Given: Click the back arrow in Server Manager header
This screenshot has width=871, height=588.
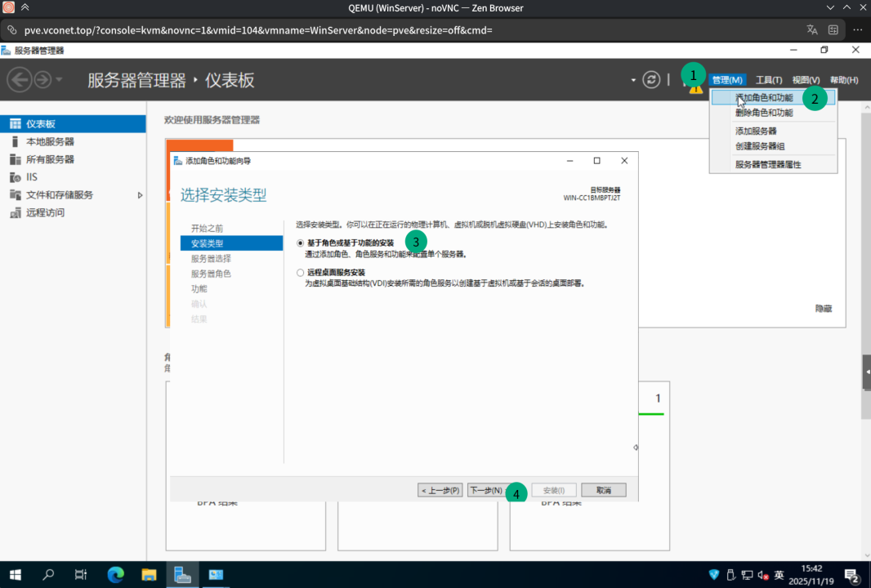Looking at the screenshot, I should (x=20, y=80).
